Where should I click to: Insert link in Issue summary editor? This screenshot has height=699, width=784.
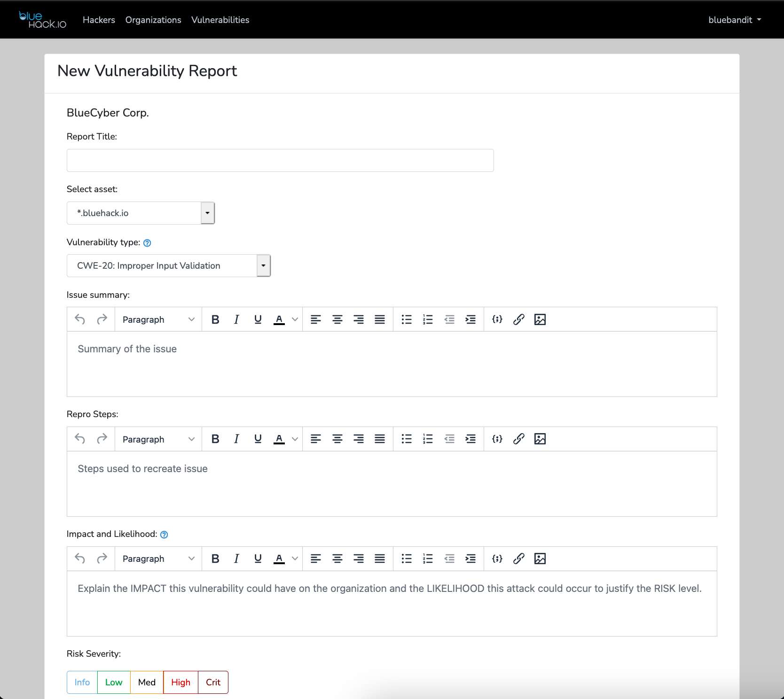(518, 319)
